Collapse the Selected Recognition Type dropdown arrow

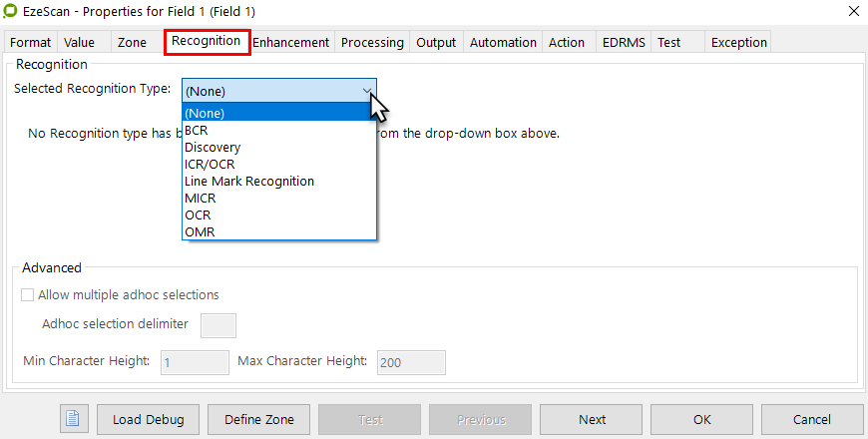(366, 91)
